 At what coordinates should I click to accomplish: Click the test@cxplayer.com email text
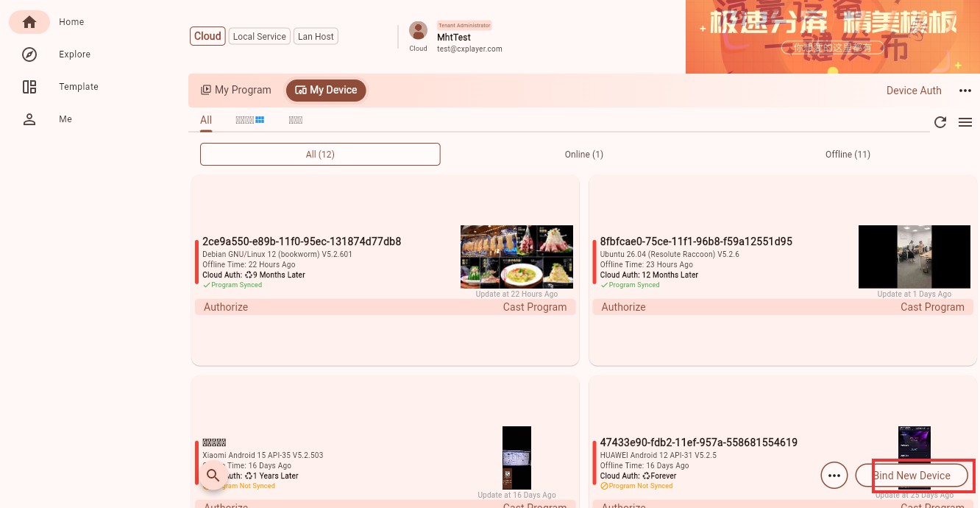coord(469,49)
